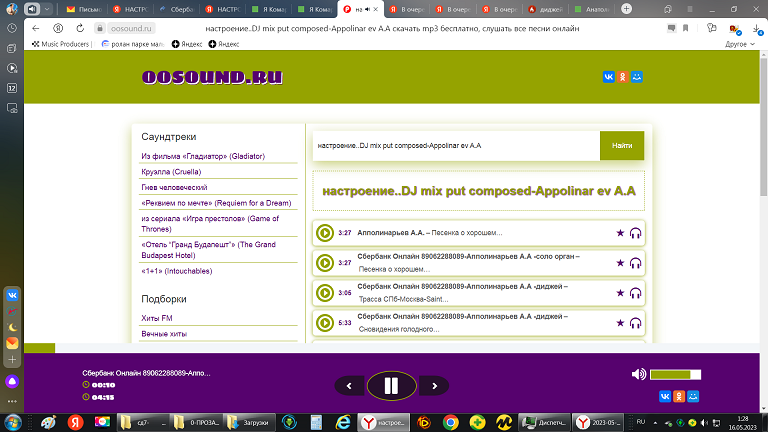This screenshot has height=432, width=768.
Task: Open the 'Хиты FM' collection
Action: [157, 318]
